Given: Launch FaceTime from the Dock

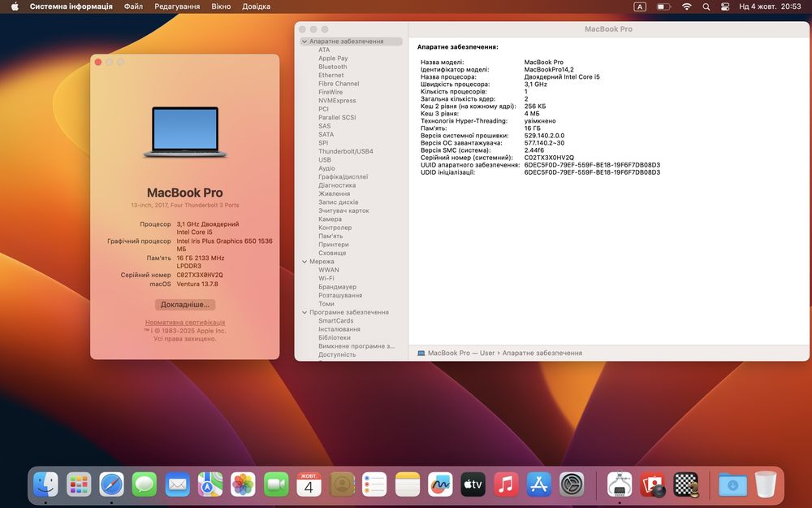Looking at the screenshot, I should pos(276,484).
